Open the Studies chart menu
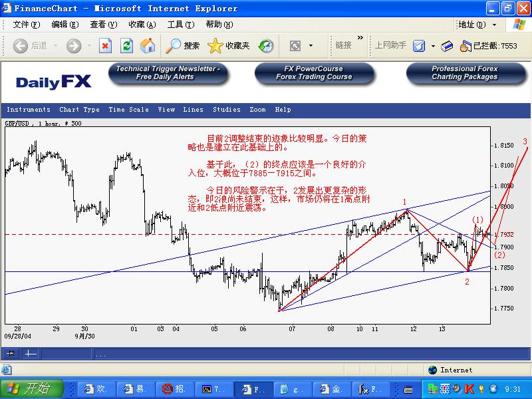 pyautogui.click(x=227, y=110)
